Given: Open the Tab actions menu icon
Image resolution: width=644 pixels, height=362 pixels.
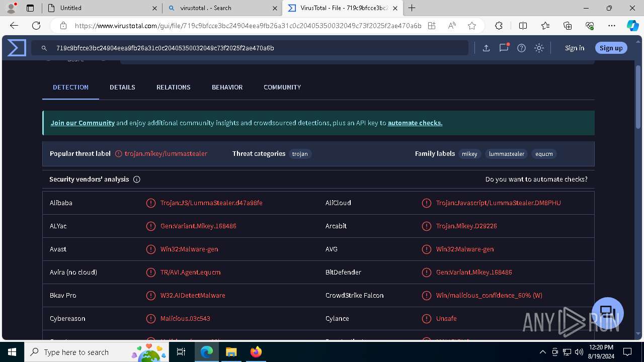Looking at the screenshot, I should click(30, 8).
